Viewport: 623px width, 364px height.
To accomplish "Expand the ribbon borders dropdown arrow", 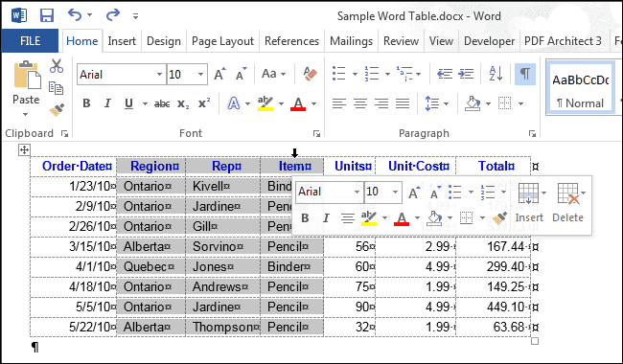I will click(x=520, y=103).
